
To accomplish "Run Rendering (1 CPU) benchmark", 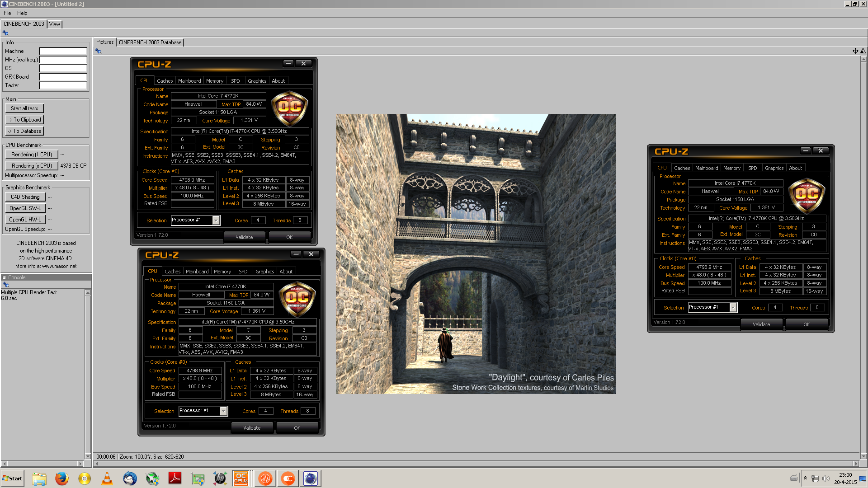I will [x=32, y=155].
